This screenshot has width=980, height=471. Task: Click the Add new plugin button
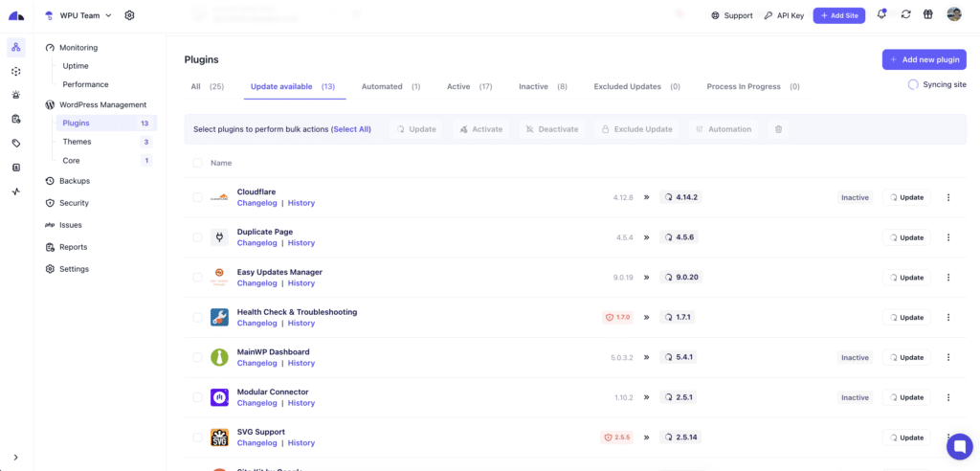tap(924, 59)
